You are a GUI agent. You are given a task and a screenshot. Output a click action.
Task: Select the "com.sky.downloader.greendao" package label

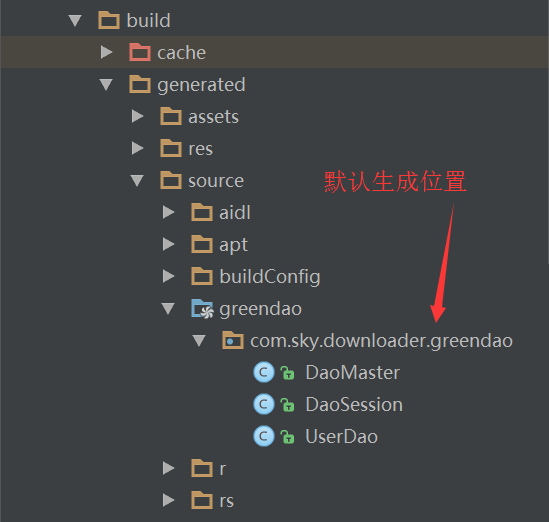click(381, 341)
